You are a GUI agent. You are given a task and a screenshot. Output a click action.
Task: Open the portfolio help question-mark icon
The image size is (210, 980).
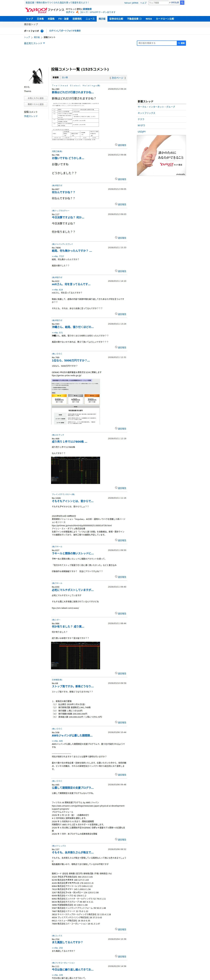click(42, 31)
